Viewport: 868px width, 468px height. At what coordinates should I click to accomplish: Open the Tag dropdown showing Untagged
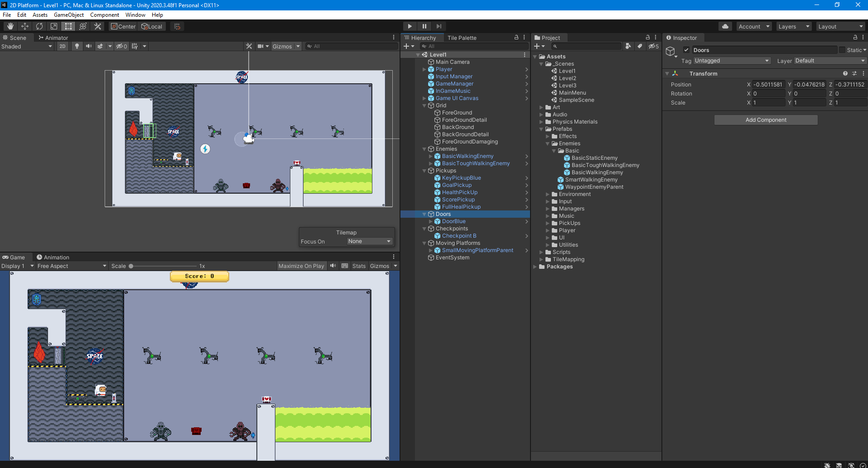[732, 61]
